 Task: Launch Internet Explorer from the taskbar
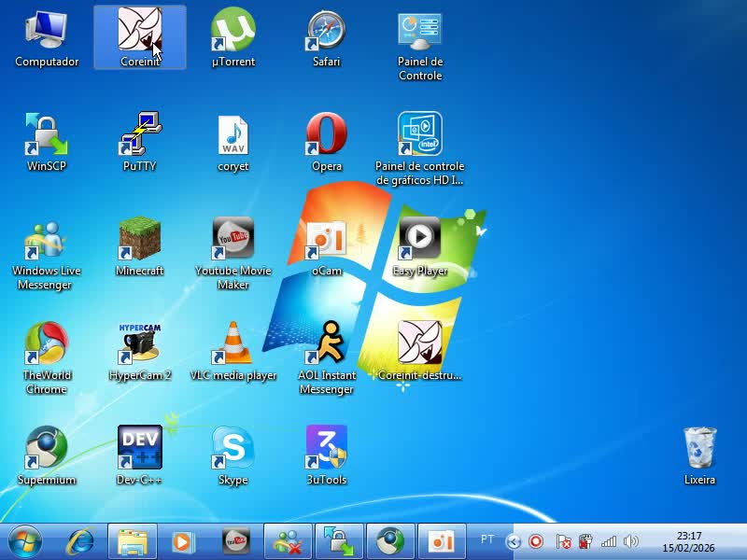(80, 541)
